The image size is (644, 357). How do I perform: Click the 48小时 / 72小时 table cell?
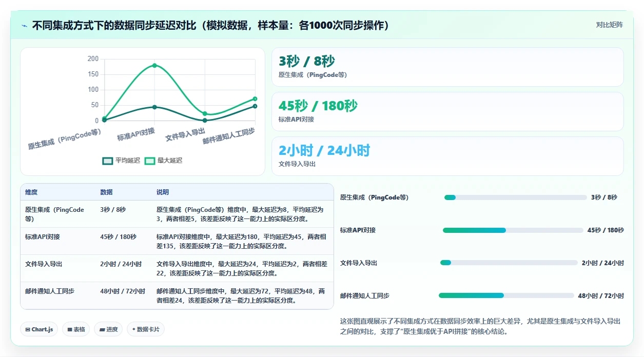(x=124, y=296)
